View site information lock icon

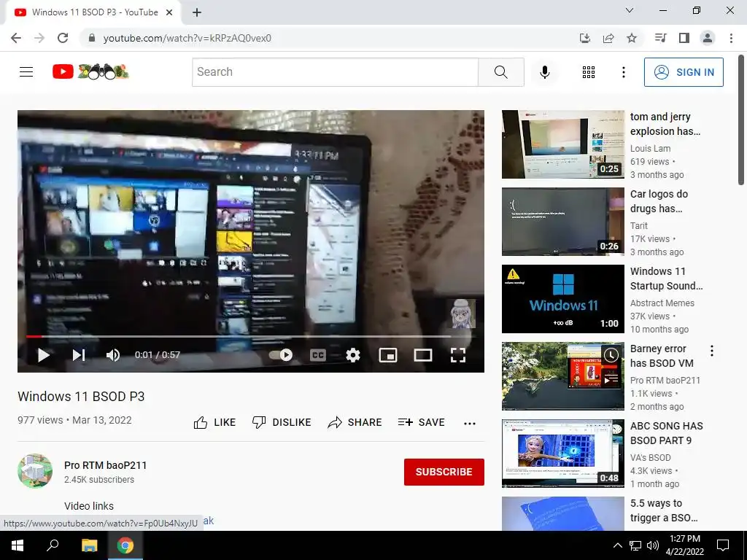click(92, 38)
